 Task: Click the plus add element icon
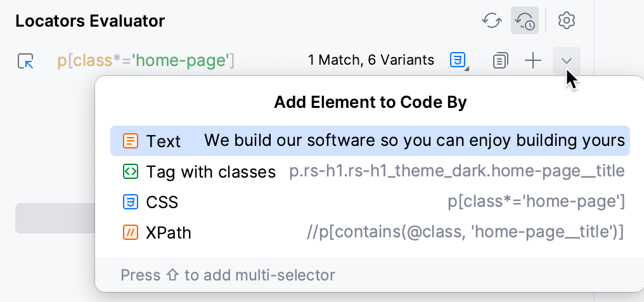click(x=533, y=61)
